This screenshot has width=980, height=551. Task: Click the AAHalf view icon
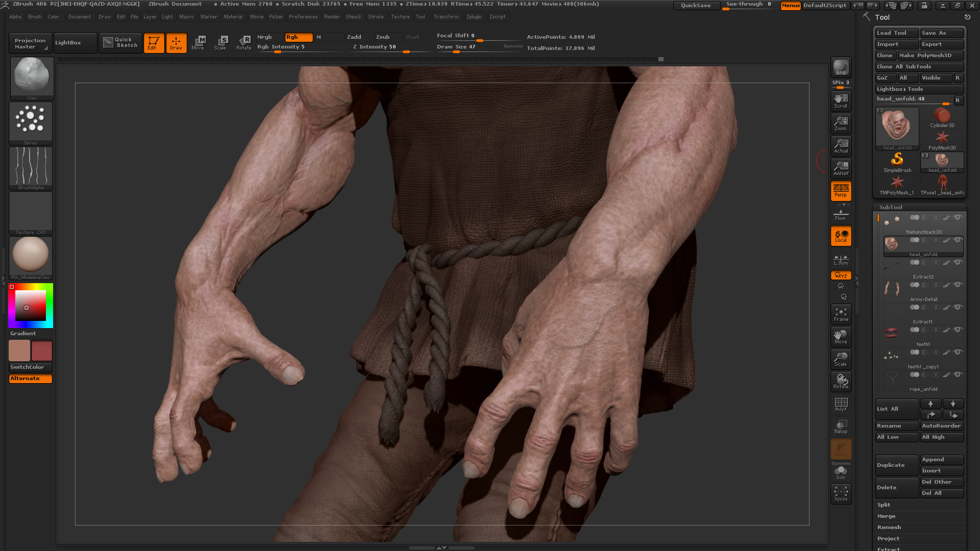[x=841, y=168]
